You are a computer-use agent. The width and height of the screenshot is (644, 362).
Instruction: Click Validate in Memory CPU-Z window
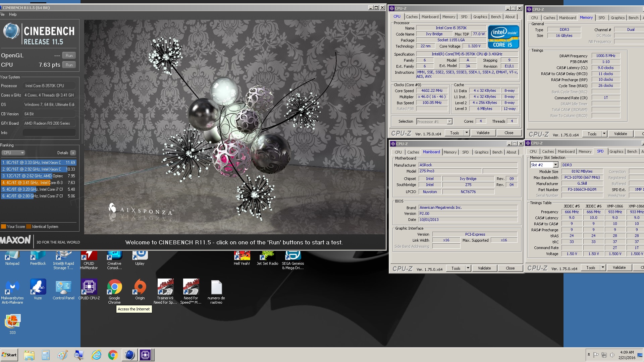[621, 134]
